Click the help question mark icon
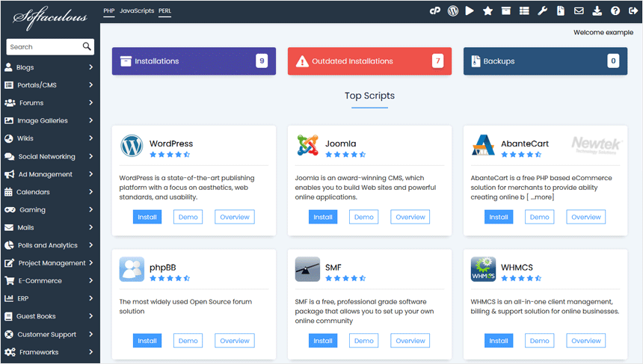This screenshot has width=643, height=364. coord(615,10)
